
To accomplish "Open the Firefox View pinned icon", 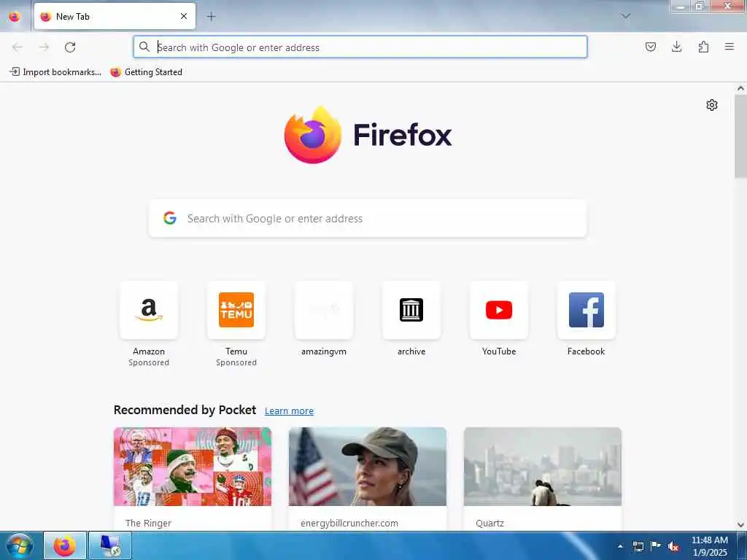I will coord(15,17).
